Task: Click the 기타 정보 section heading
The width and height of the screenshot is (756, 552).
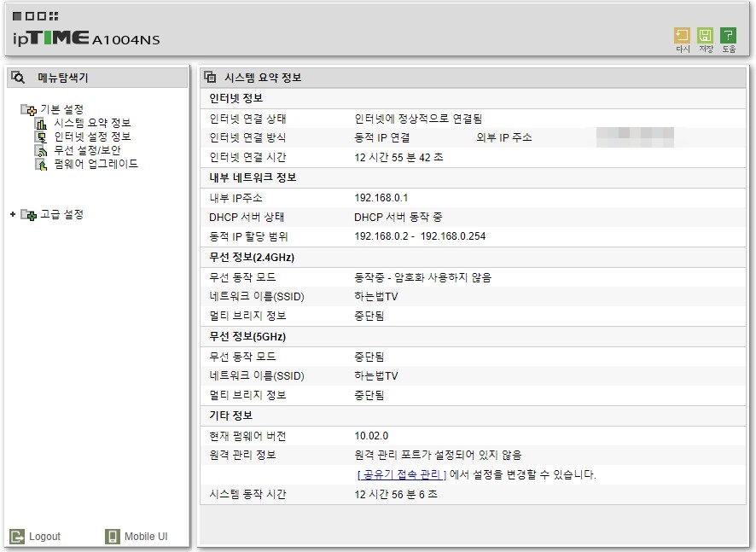Action: (x=230, y=415)
